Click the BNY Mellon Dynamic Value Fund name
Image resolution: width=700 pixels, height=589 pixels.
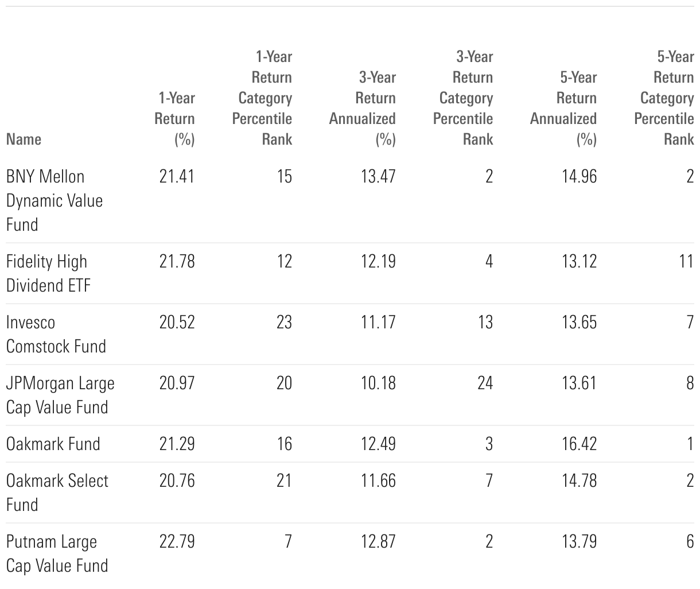pyautogui.click(x=55, y=200)
